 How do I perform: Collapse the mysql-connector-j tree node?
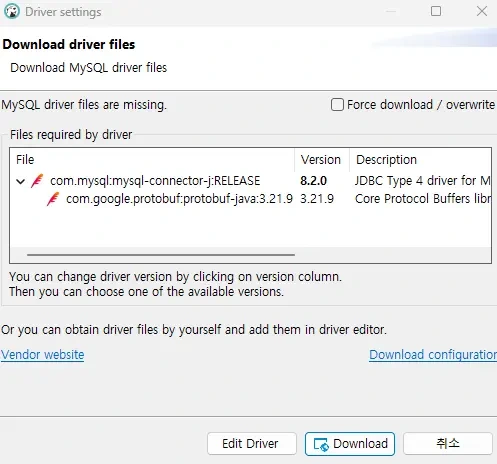(x=21, y=181)
